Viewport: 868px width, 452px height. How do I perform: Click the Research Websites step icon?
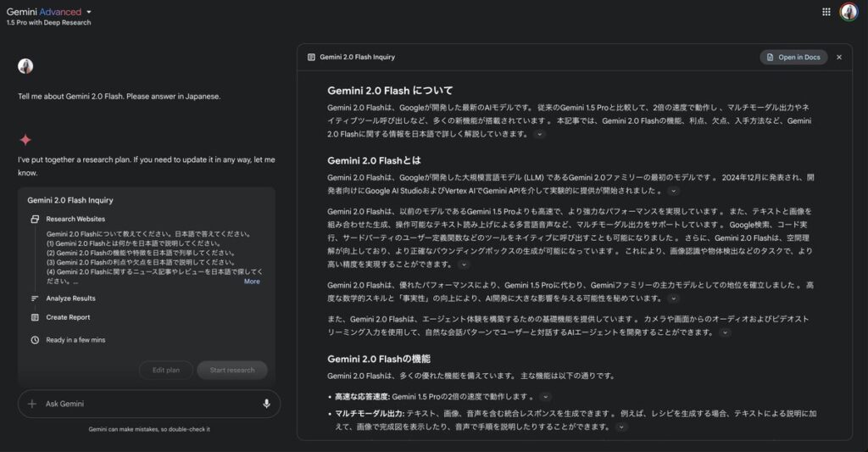pyautogui.click(x=35, y=219)
